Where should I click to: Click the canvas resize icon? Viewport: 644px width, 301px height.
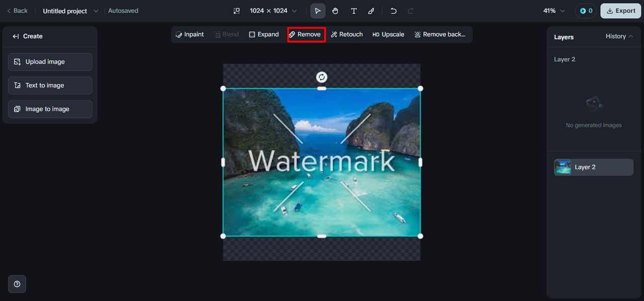point(236,11)
